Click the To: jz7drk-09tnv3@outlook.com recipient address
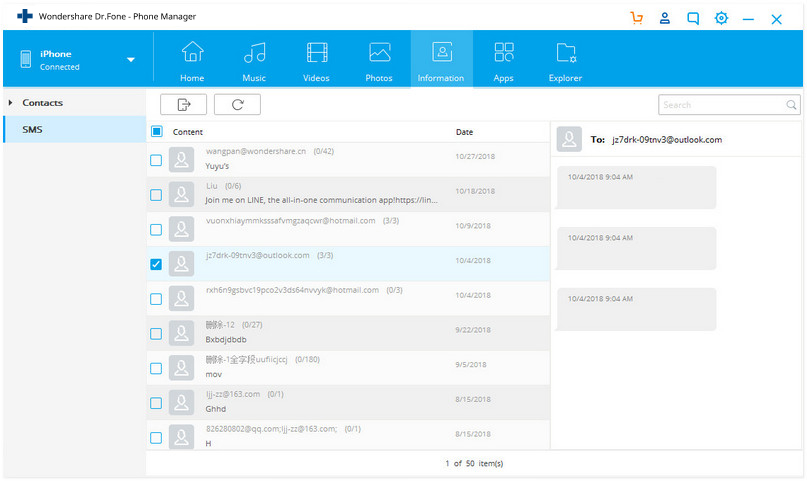 (x=667, y=140)
